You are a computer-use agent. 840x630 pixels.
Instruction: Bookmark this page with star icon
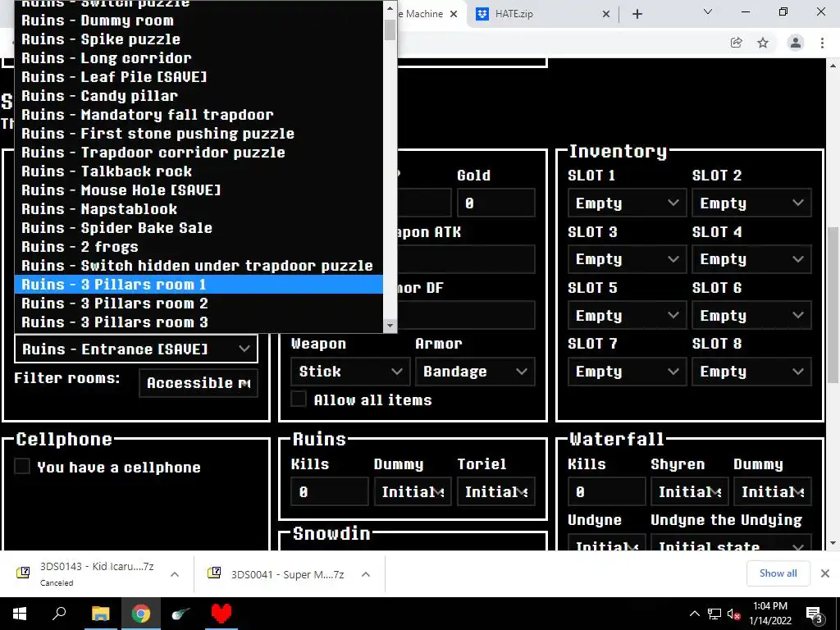coord(763,43)
